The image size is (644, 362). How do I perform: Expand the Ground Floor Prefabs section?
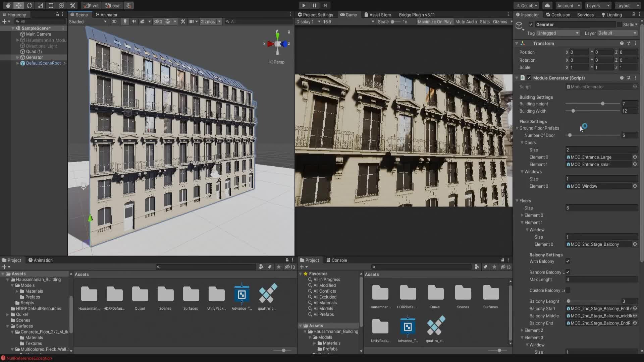point(518,128)
